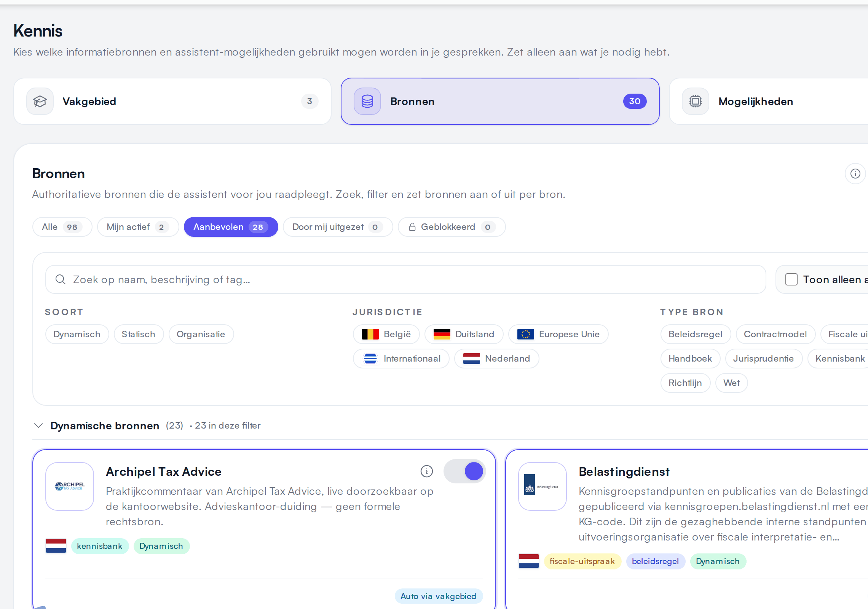Click the Dynamisch tag on Archipel card

[x=161, y=546]
